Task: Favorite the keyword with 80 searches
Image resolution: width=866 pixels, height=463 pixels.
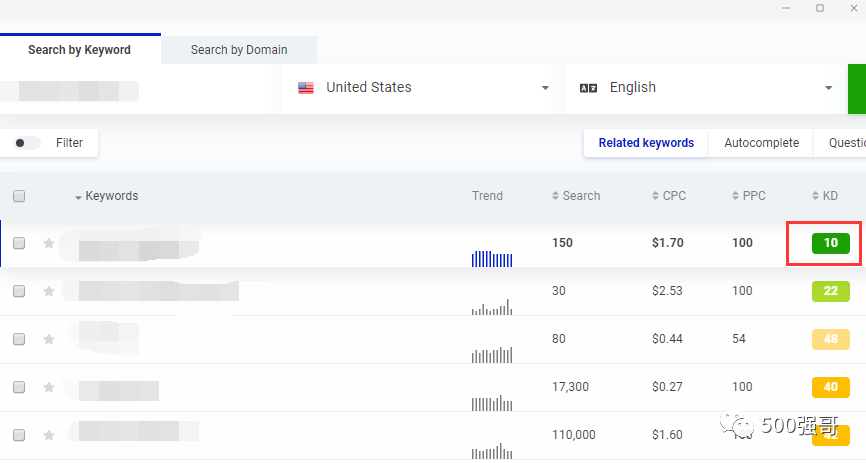Action: [49, 339]
